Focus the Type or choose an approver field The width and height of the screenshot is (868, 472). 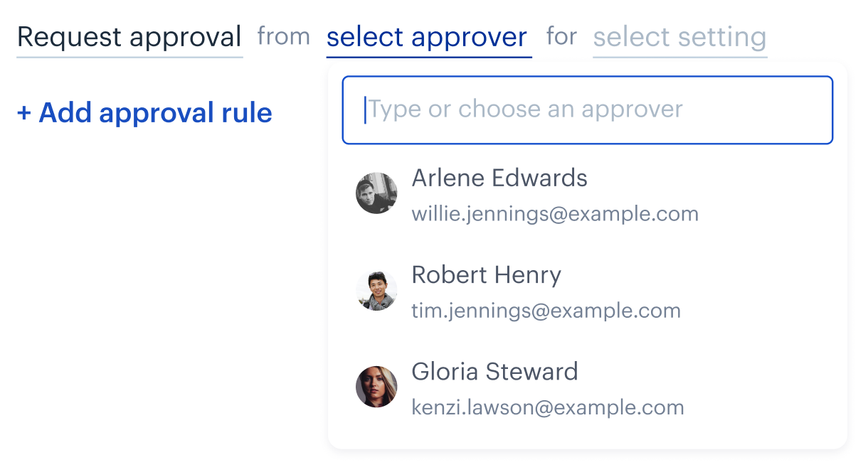[588, 110]
